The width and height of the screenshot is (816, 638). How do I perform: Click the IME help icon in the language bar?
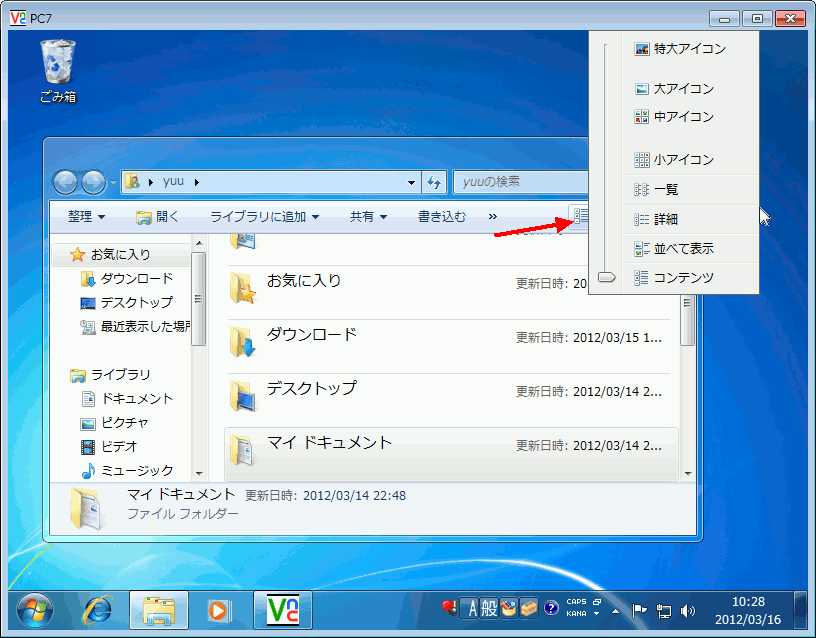coord(549,608)
